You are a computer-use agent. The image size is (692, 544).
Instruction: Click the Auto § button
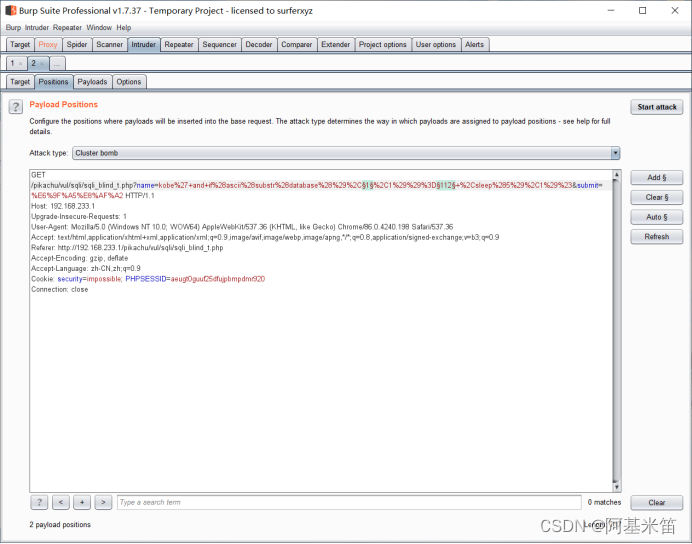657,217
